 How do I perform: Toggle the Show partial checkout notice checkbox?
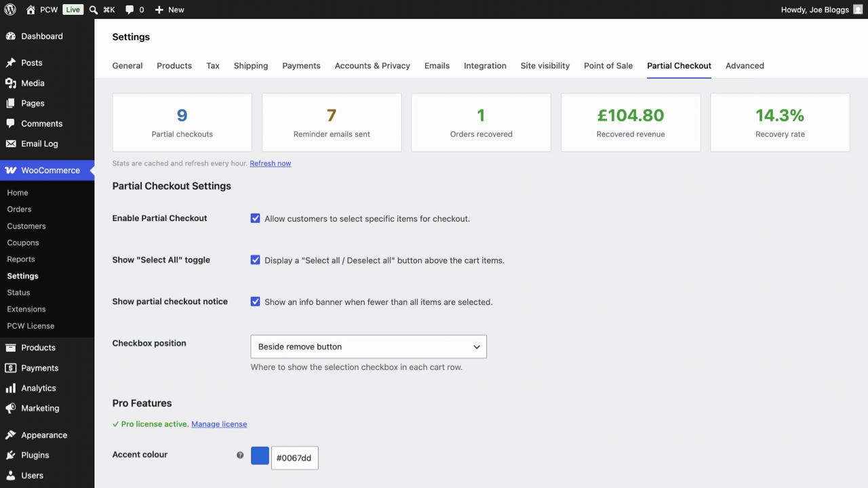255,301
